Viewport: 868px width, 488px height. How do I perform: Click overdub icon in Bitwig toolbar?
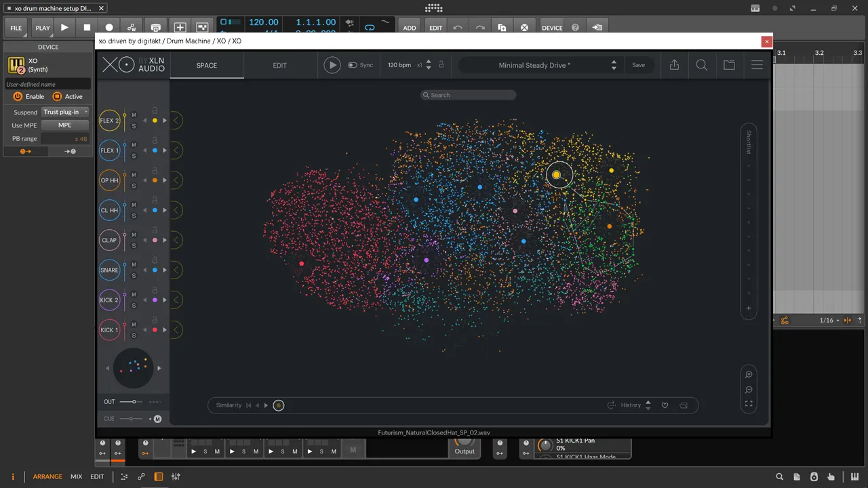pyautogui.click(x=156, y=28)
